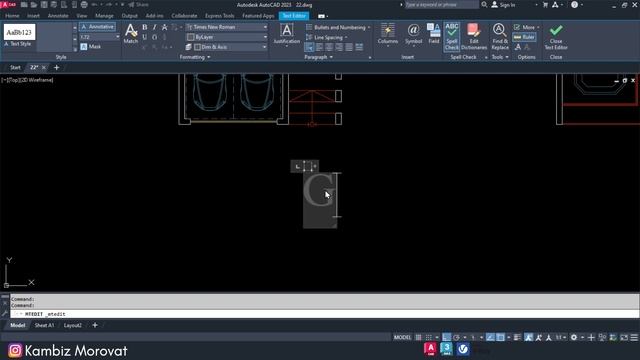Click the MODEL space status button

(402, 337)
